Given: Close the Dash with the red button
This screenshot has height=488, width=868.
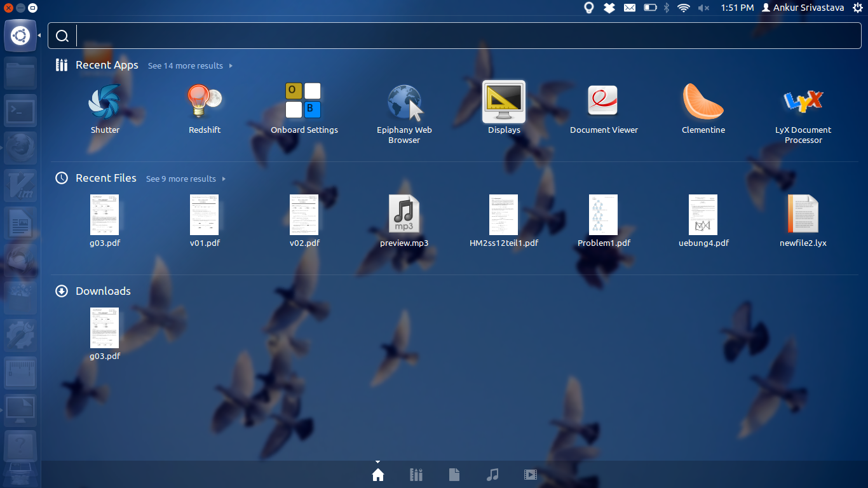Looking at the screenshot, I should pyautogui.click(x=8, y=8).
